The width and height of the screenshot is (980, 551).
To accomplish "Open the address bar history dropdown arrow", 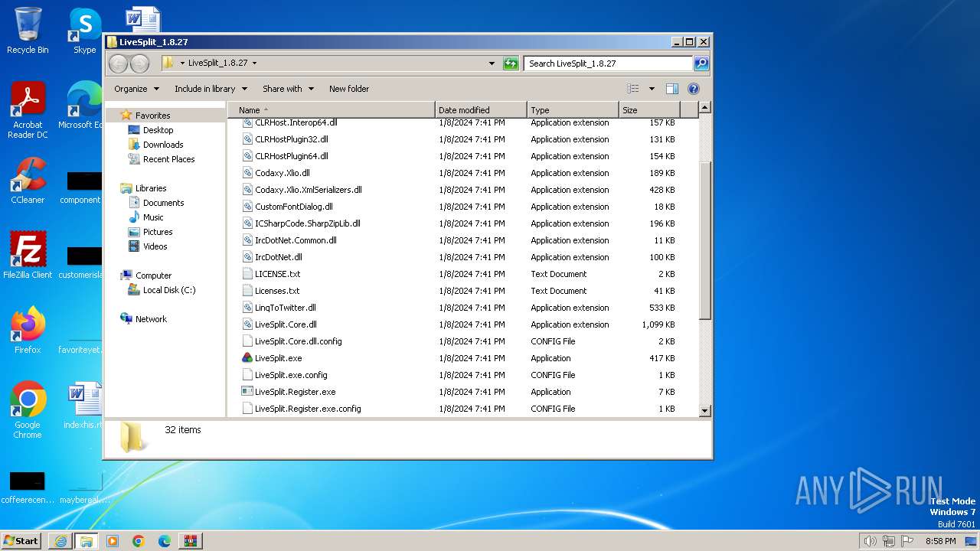I will coord(492,64).
